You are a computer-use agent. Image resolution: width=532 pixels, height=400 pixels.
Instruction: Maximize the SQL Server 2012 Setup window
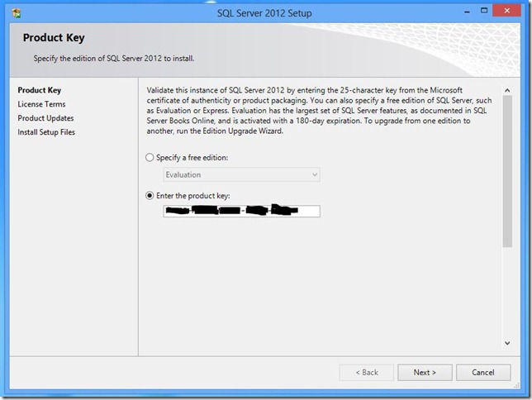coord(484,11)
